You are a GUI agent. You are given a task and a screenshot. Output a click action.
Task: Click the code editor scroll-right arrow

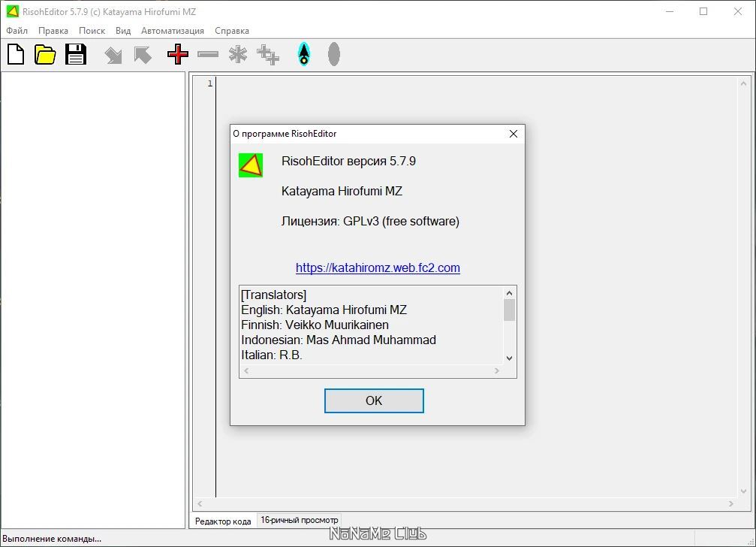point(731,504)
